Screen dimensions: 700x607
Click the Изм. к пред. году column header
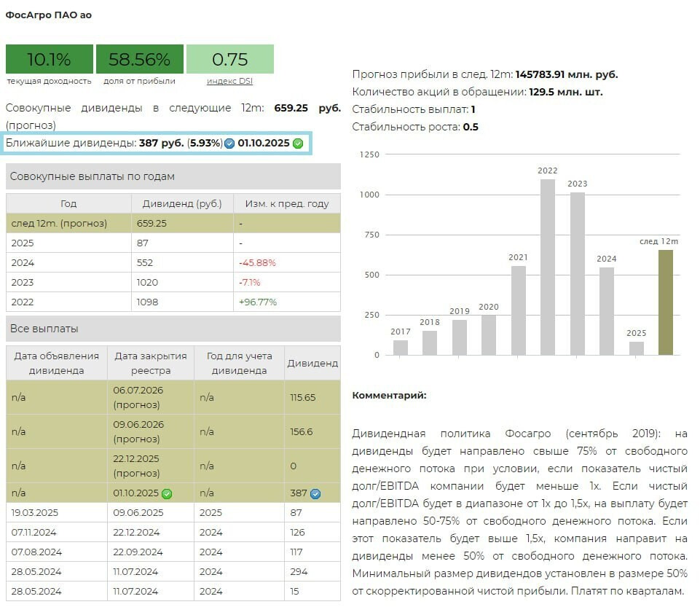tap(287, 203)
